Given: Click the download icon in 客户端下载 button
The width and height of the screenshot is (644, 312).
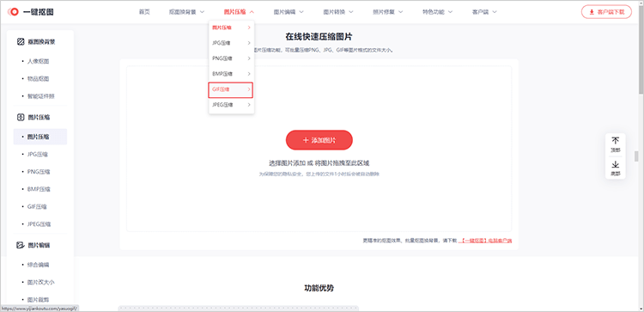Looking at the screenshot, I should pos(592,12).
